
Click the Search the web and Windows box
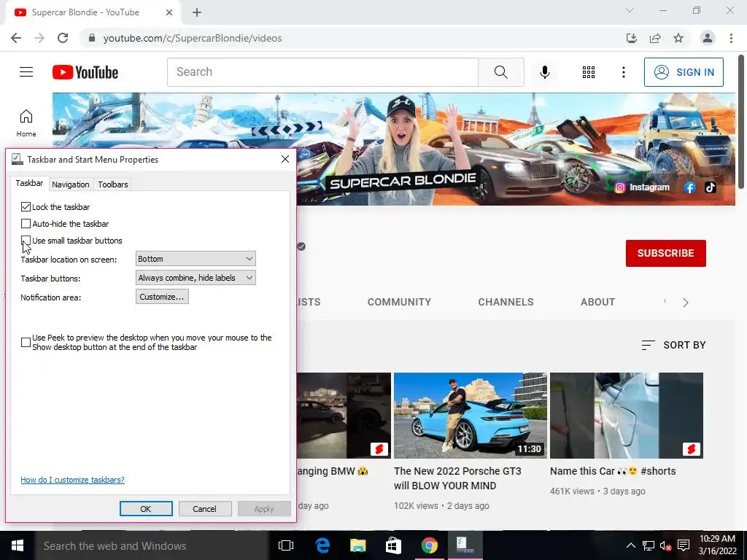click(x=152, y=545)
